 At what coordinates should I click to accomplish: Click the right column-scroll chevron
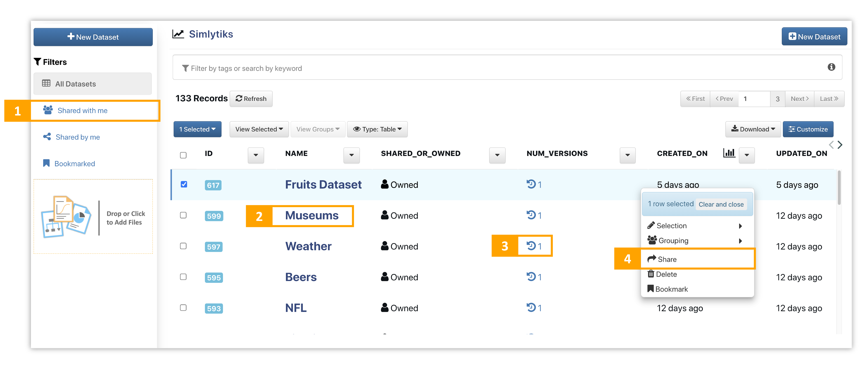coord(840,145)
